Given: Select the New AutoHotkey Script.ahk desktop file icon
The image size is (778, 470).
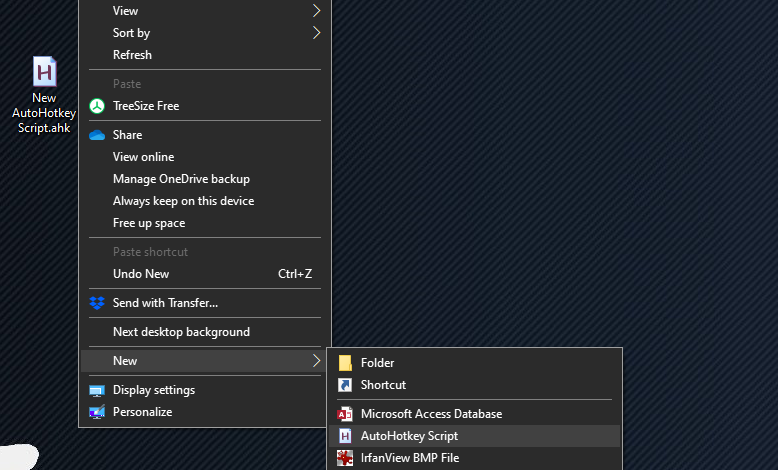Looking at the screenshot, I should click(x=45, y=71).
